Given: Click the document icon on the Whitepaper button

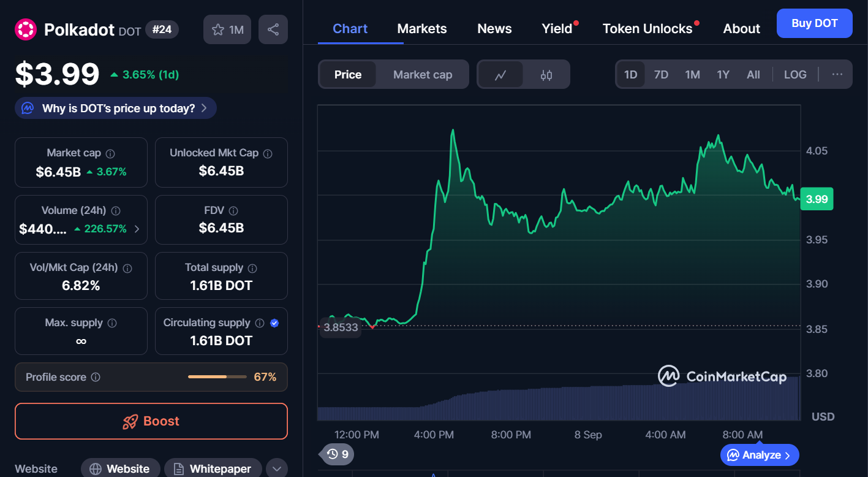Looking at the screenshot, I should click(x=179, y=469).
